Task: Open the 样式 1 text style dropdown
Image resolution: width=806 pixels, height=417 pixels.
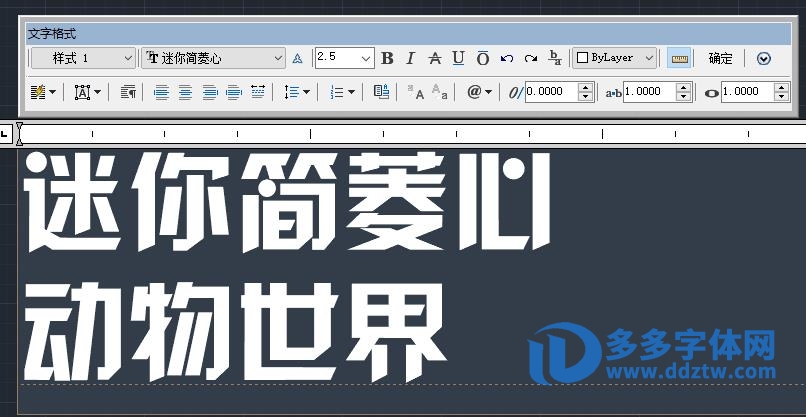Action: pos(84,59)
